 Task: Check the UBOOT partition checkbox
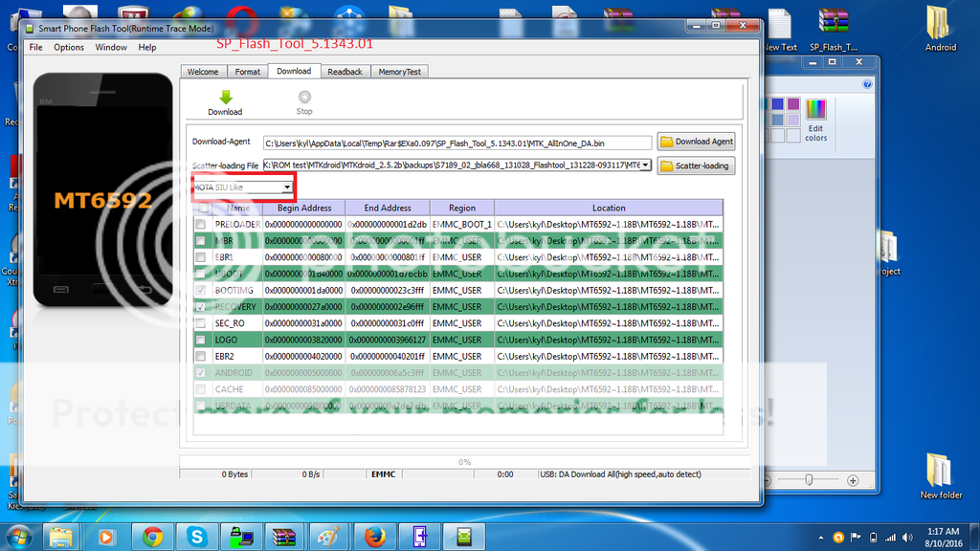coord(201,274)
